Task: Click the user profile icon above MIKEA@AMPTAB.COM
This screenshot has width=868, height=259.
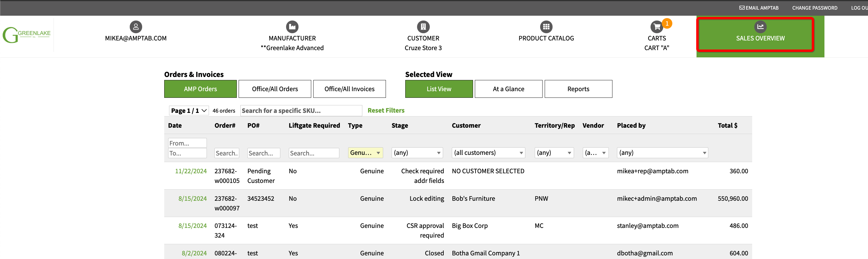Action: 136,27
